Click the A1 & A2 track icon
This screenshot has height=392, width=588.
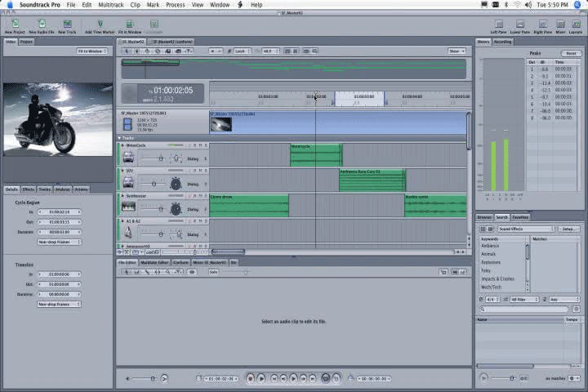coord(128,233)
